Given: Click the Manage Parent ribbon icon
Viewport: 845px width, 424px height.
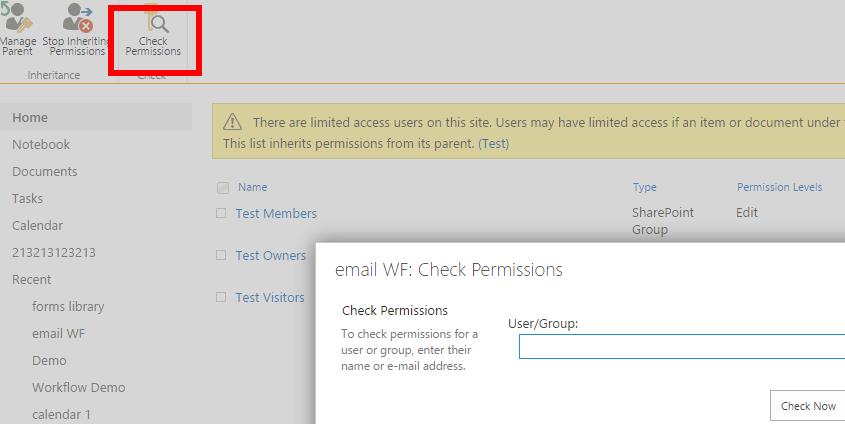Looking at the screenshot, I should 17,19.
